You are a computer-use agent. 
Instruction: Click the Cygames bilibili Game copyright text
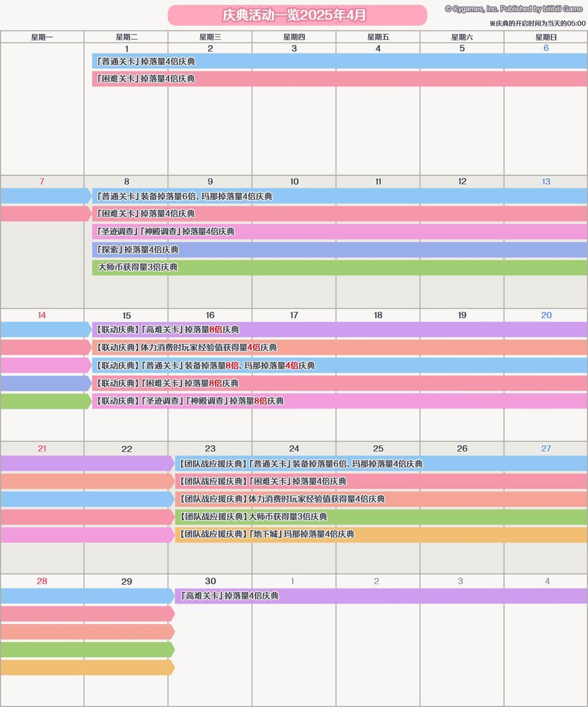(x=514, y=9)
